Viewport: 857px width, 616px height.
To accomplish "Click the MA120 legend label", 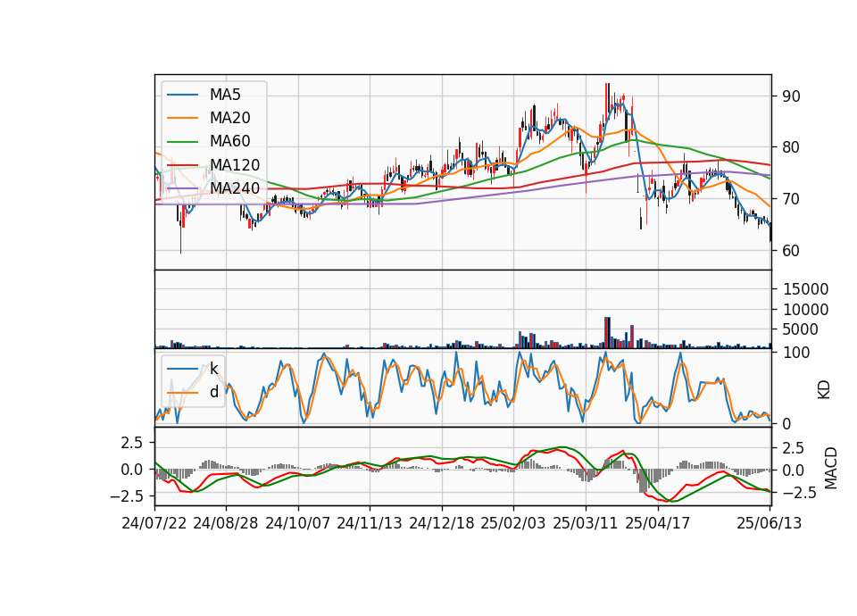I will coord(235,165).
